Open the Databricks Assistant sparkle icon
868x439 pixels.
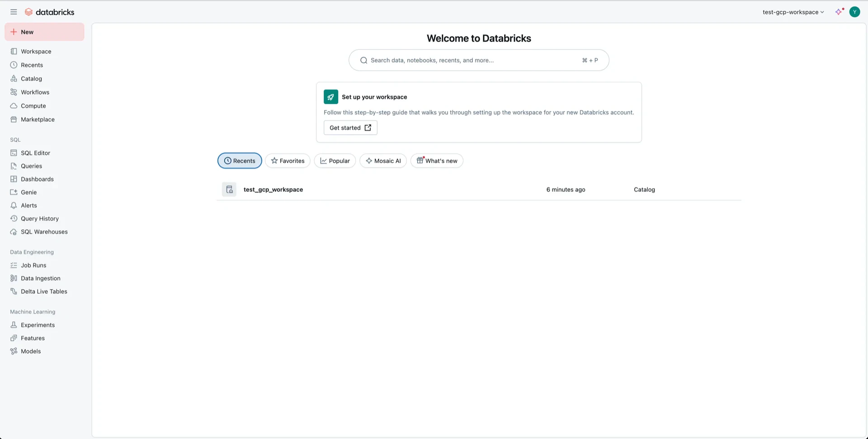tap(839, 12)
